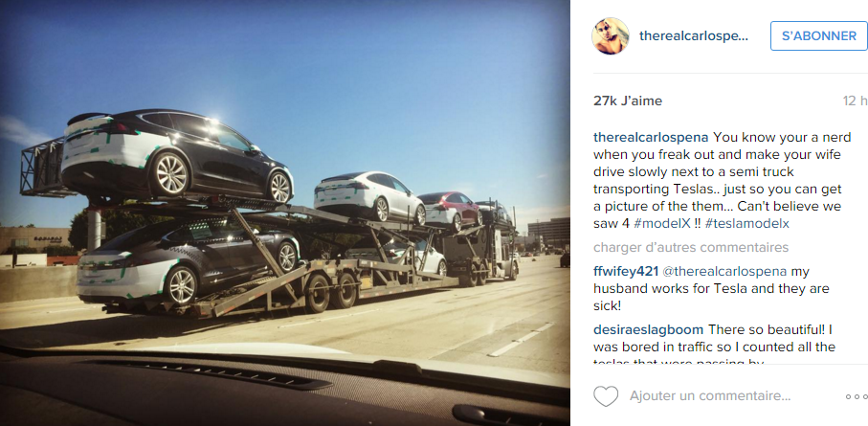Click the heart like icon
The height and width of the screenshot is (426, 868).
click(606, 396)
